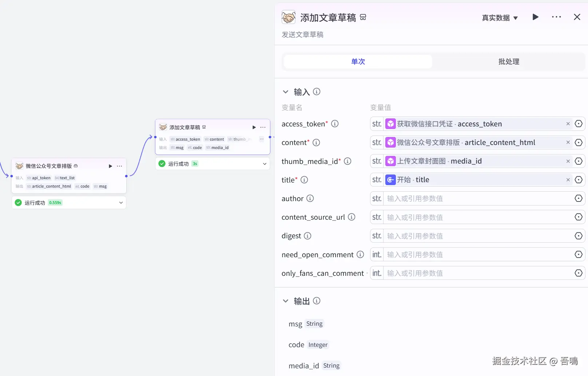Clear the 开始 title reference
588x376 pixels.
tap(568, 180)
